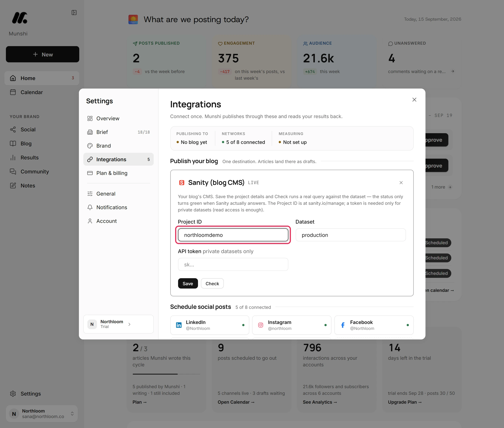
Task: Save the Sanity project details
Action: coord(188,283)
